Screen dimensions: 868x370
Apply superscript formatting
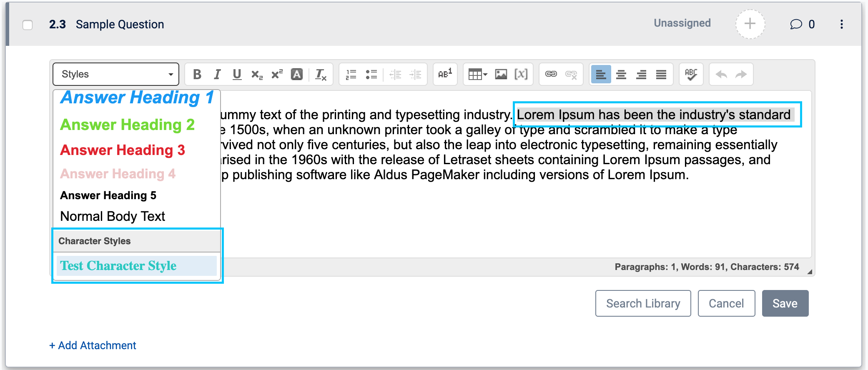coord(277,74)
